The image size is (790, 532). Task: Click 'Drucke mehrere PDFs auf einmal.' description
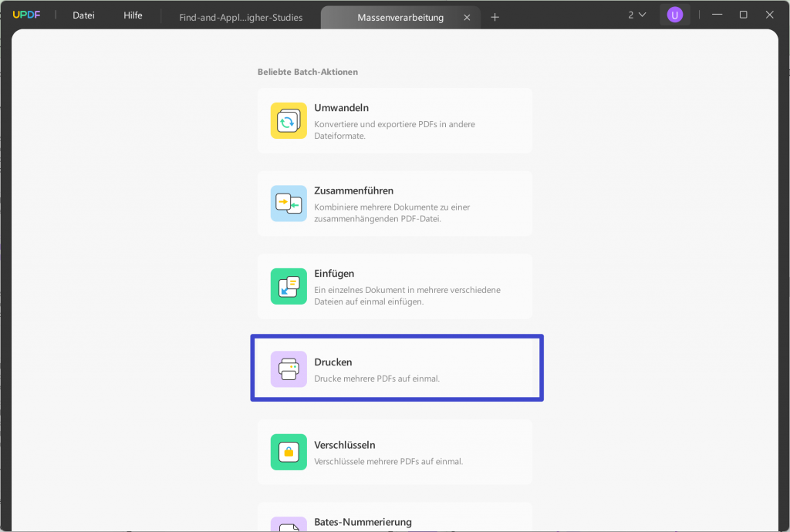click(376, 379)
